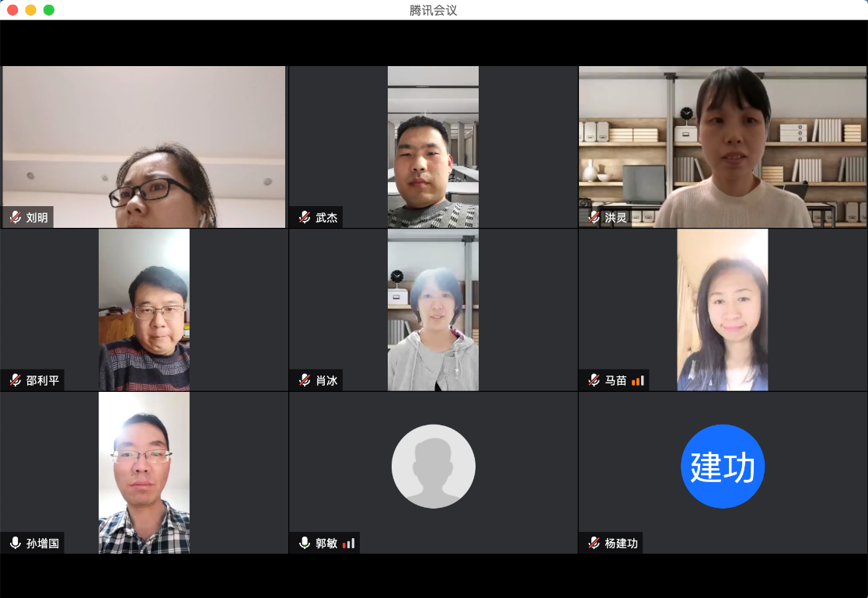Click 洪灵's muted microphone icon

pos(594,218)
